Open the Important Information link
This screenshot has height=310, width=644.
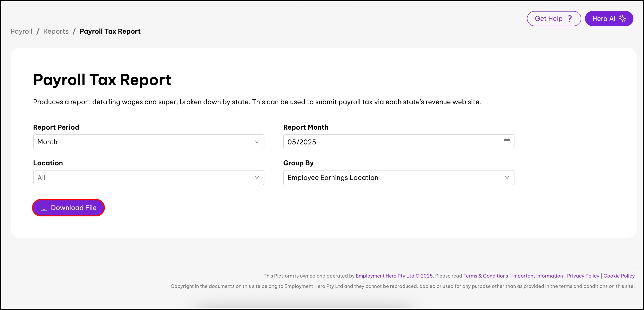(x=537, y=276)
